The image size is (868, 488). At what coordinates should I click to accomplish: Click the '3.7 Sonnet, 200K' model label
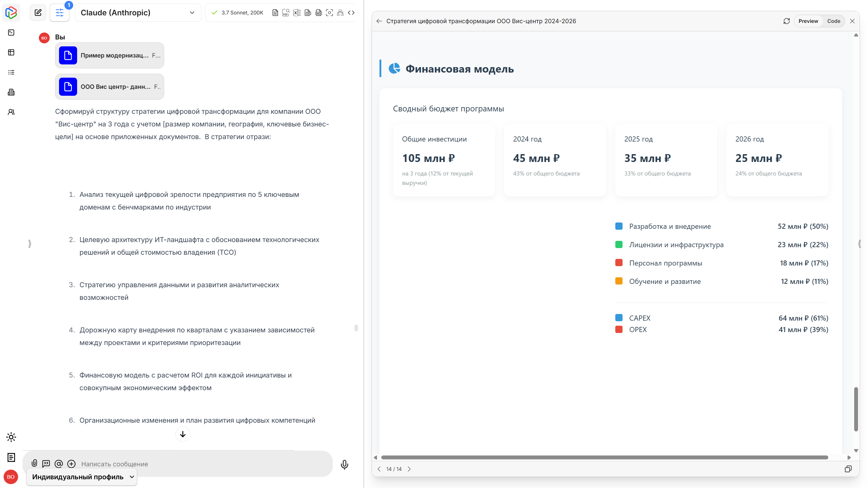click(242, 12)
